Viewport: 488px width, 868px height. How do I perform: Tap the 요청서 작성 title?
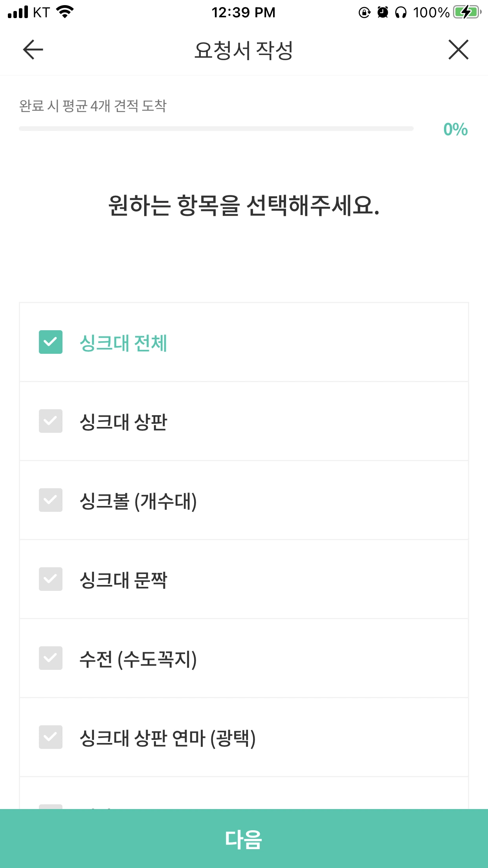coord(244,50)
